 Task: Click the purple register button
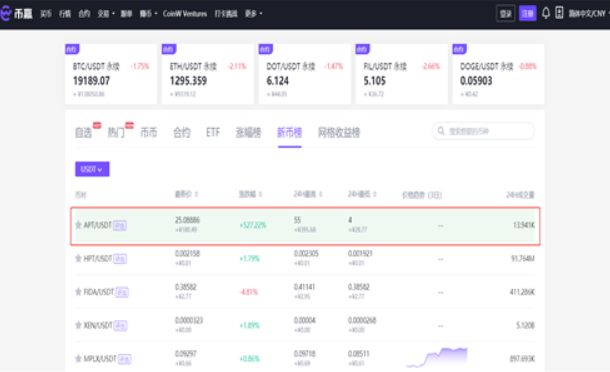[528, 14]
